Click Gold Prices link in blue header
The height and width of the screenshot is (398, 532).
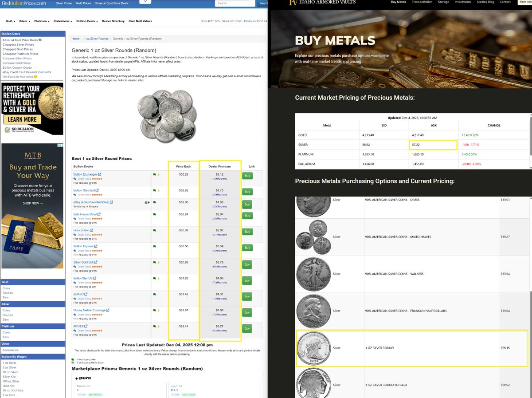click(83, 3)
